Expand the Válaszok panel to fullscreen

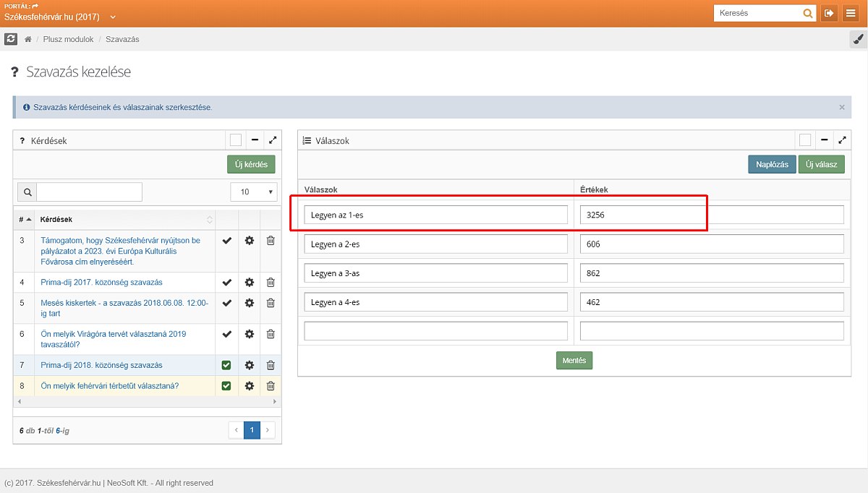842,140
